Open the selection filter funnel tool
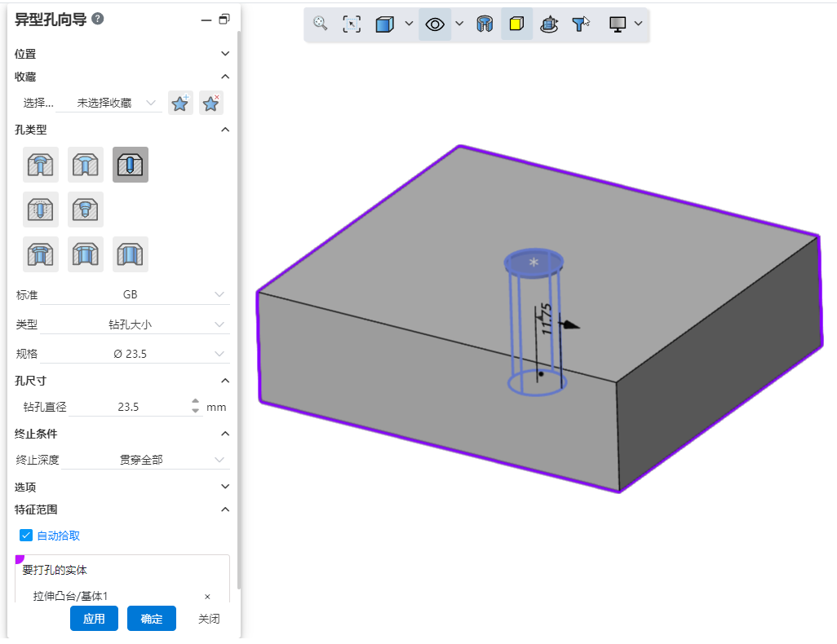 click(581, 24)
